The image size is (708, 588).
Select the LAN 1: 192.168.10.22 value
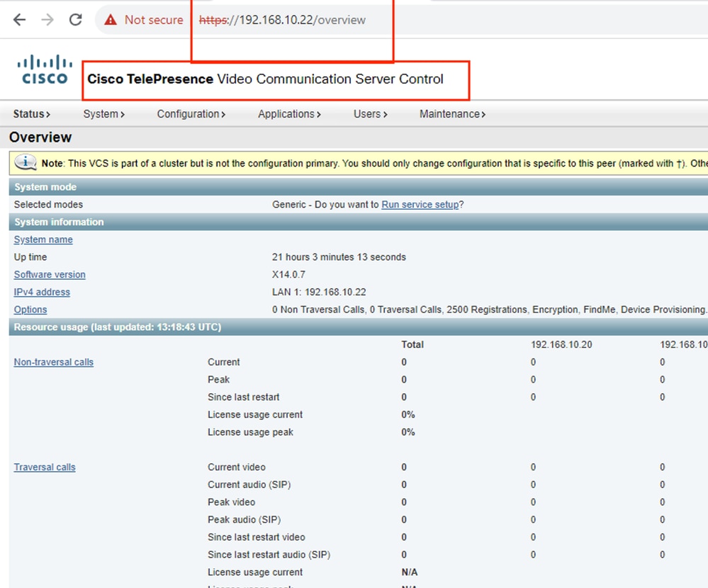coord(319,293)
